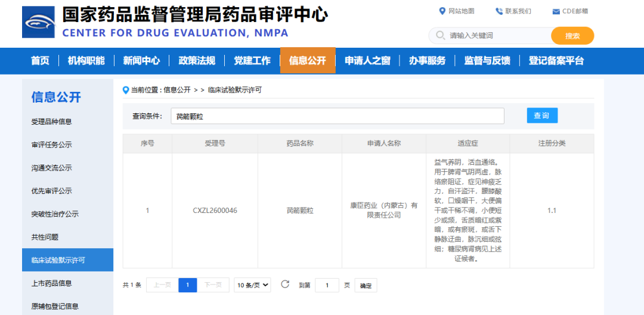This screenshot has height=315, width=644.
Task: Click the 芪箭颗粒 drug name cell
Action: point(300,211)
